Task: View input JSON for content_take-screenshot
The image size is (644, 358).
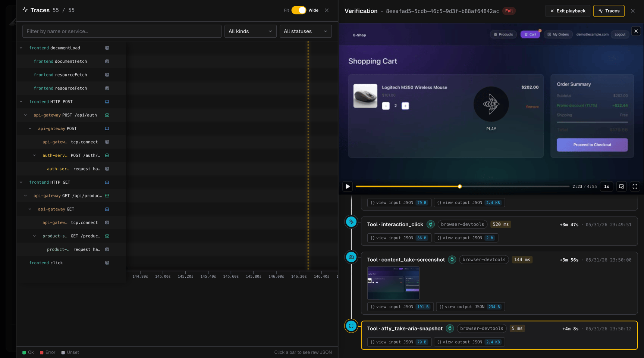Action: (x=400, y=307)
